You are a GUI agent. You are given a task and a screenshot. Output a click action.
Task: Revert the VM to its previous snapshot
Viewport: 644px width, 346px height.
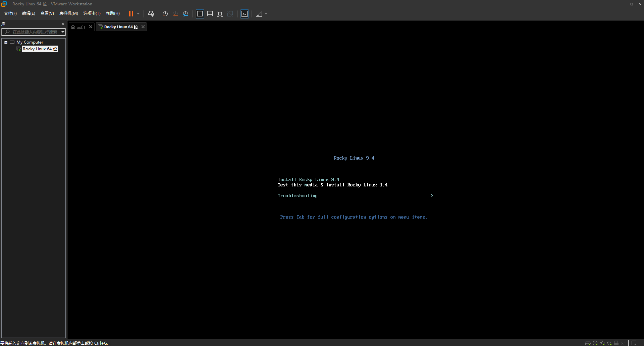[175, 14]
